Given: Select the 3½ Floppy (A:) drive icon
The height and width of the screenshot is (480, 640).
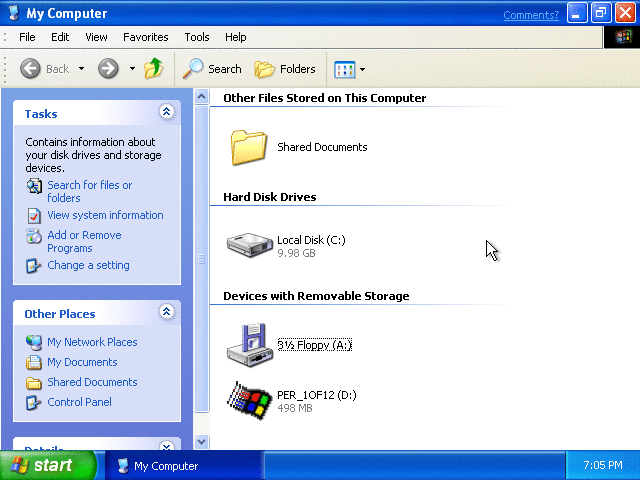Looking at the screenshot, I should pyautogui.click(x=250, y=345).
